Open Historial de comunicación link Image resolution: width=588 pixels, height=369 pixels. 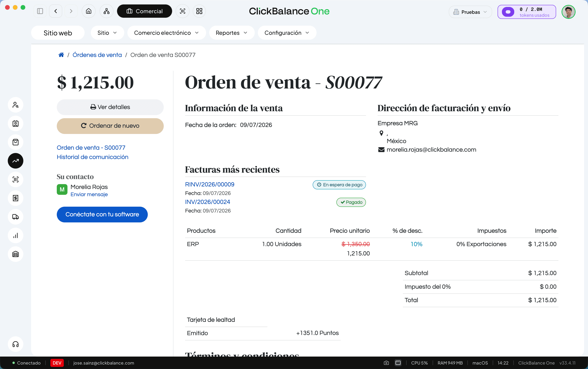coord(93,157)
